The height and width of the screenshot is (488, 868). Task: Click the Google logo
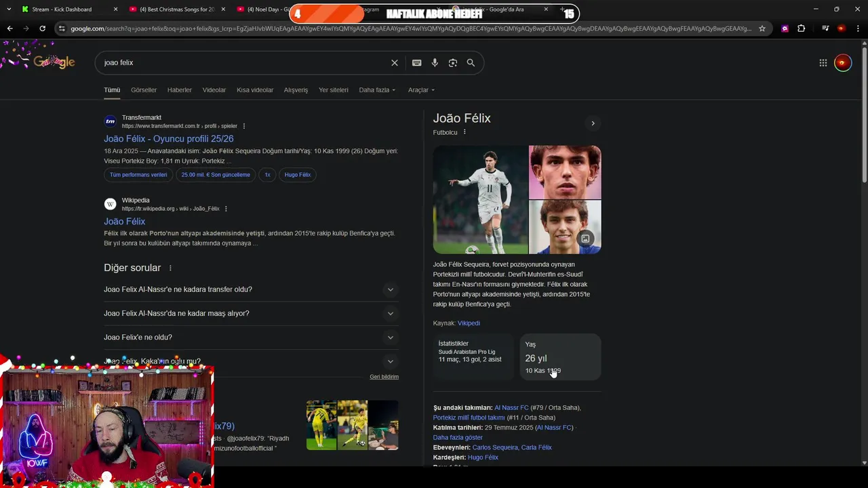(x=53, y=62)
